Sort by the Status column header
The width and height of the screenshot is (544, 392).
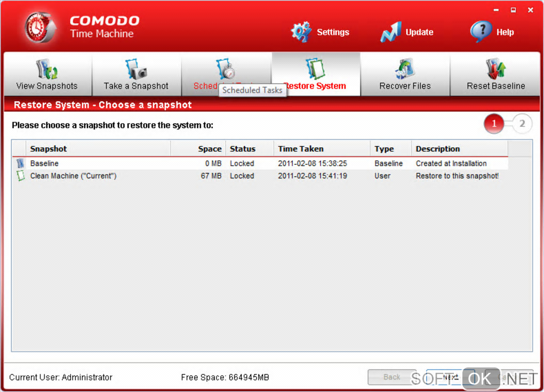tap(250, 149)
